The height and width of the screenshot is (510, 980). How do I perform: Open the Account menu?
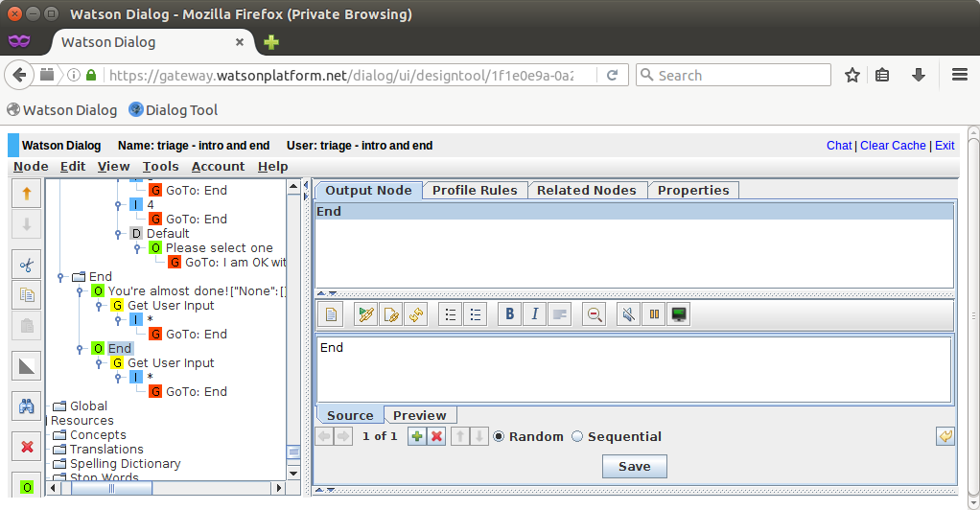click(218, 167)
